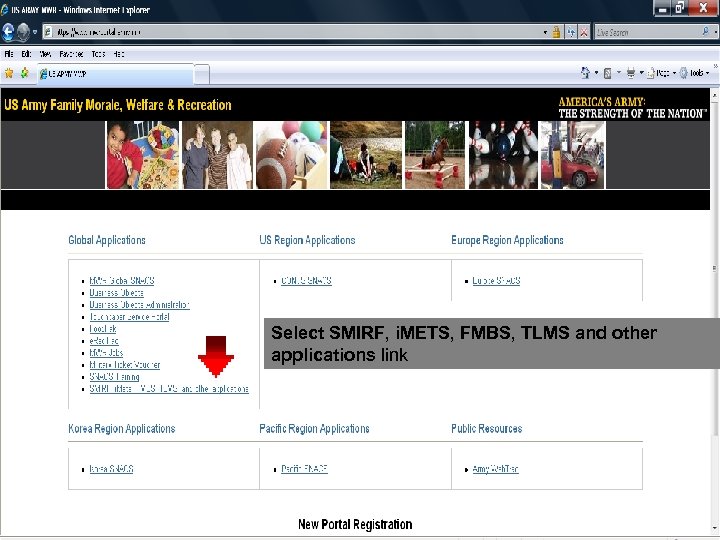This screenshot has height=540, width=720.
Task: Click the horse jumping banner photo
Action: tap(435, 155)
